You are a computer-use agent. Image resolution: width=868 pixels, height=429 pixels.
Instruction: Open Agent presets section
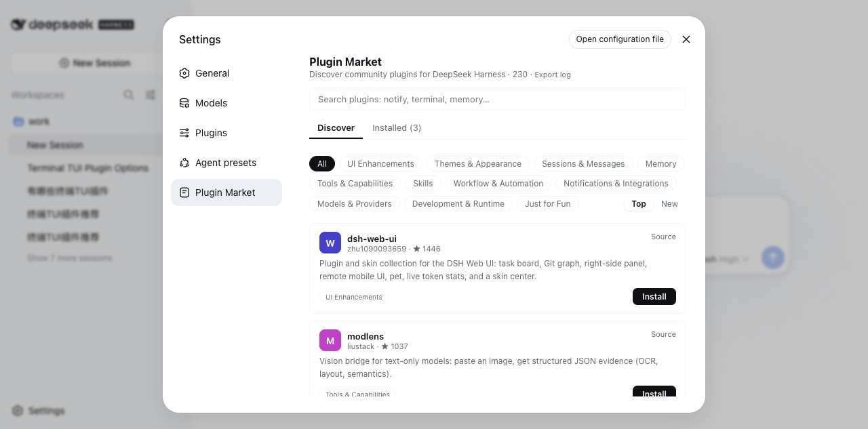coord(226,163)
